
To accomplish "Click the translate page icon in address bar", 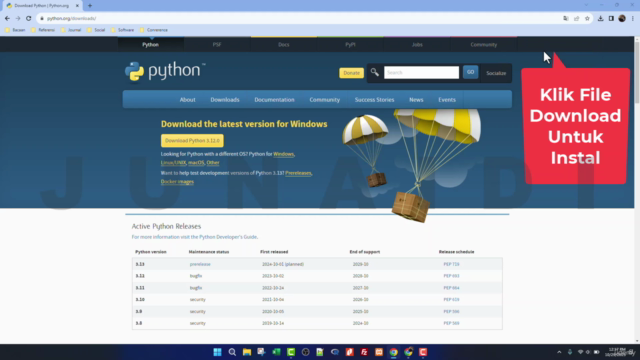I will pyautogui.click(x=566, y=18).
